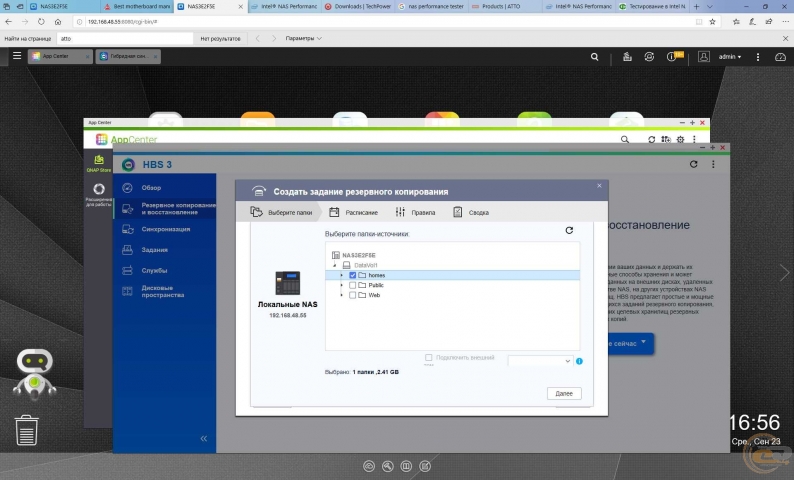Open the QTS desktop recycle bin
This screenshot has width=794, height=480.
(x=26, y=430)
